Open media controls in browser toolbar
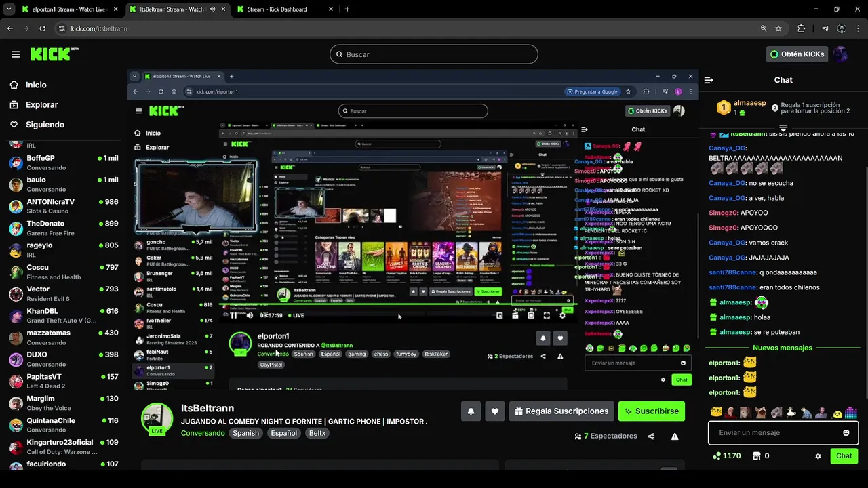The image size is (868, 488). pyautogui.click(x=825, y=28)
